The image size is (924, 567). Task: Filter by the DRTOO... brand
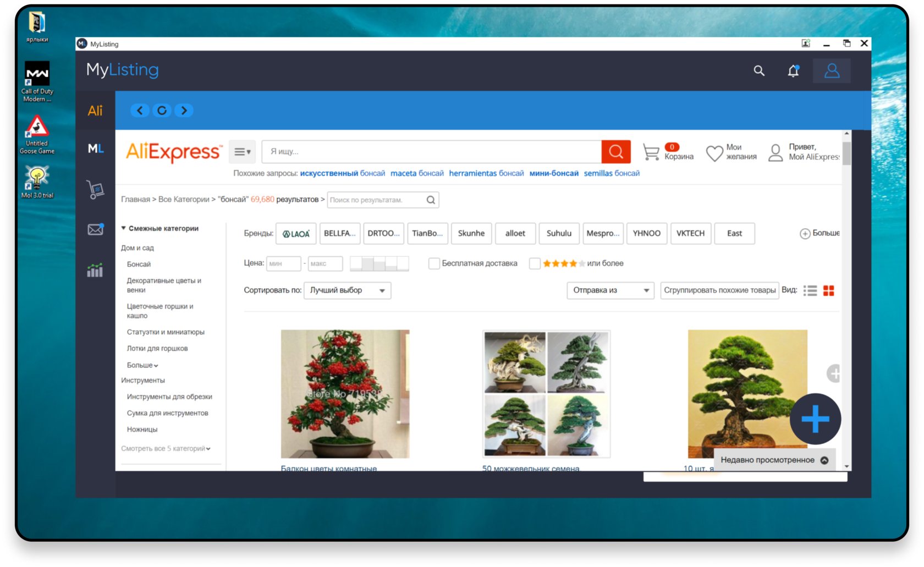(x=384, y=234)
